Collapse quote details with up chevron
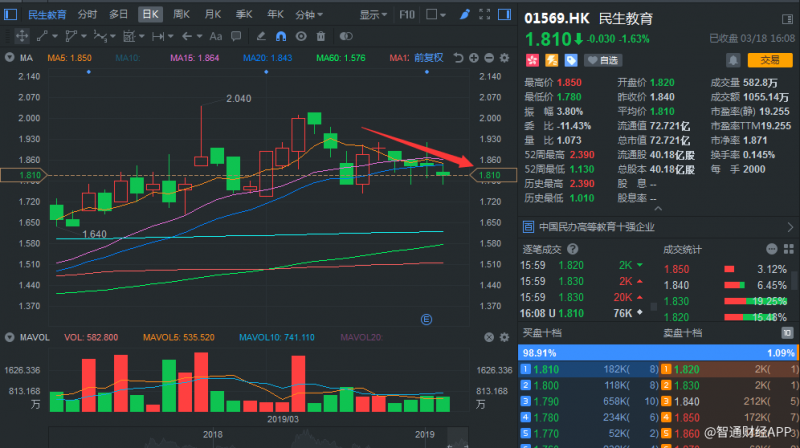Viewport: 800px width, 448px height. coord(658,209)
